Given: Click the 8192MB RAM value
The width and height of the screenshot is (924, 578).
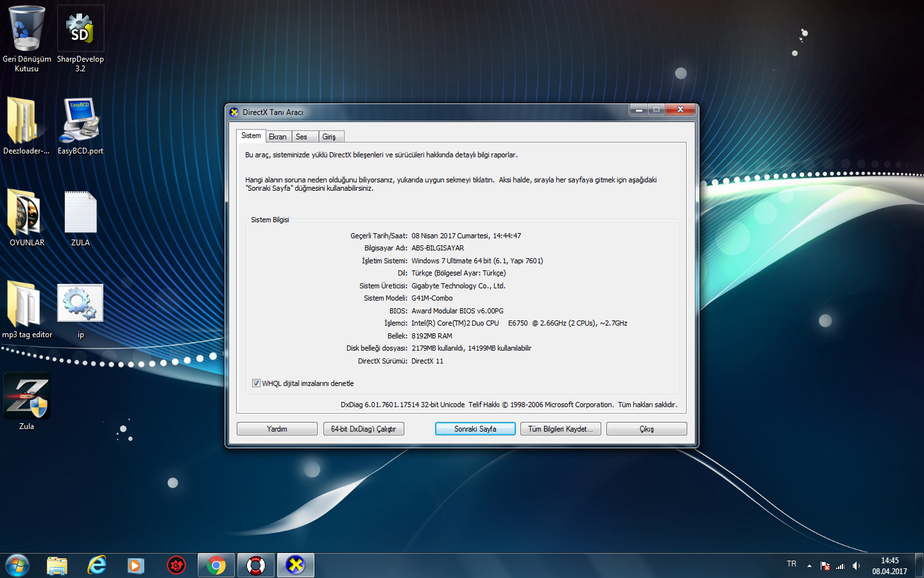Looking at the screenshot, I should click(432, 336).
